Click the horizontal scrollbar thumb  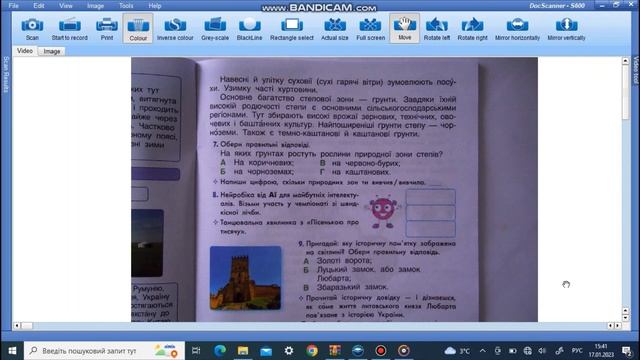point(27,326)
